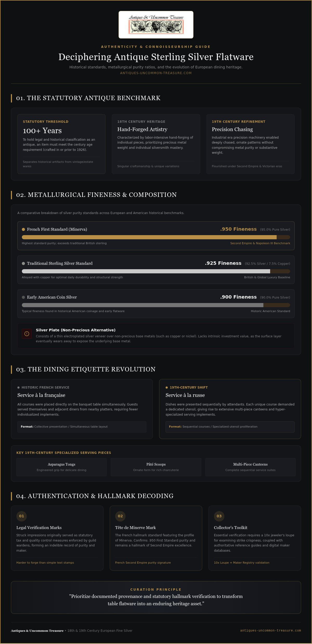
Task: Click the 100+ Years statutory threshold card
Action: 62,144
